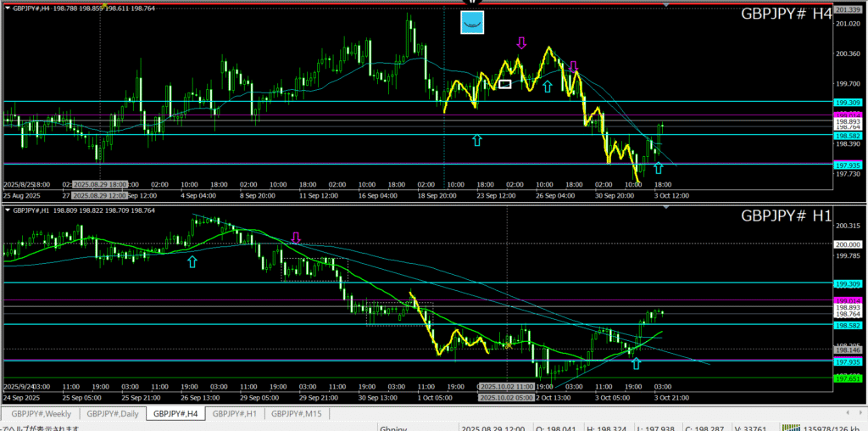Click the chart shift triangle marker atop the H4 chart

pyautogui.click(x=665, y=6)
